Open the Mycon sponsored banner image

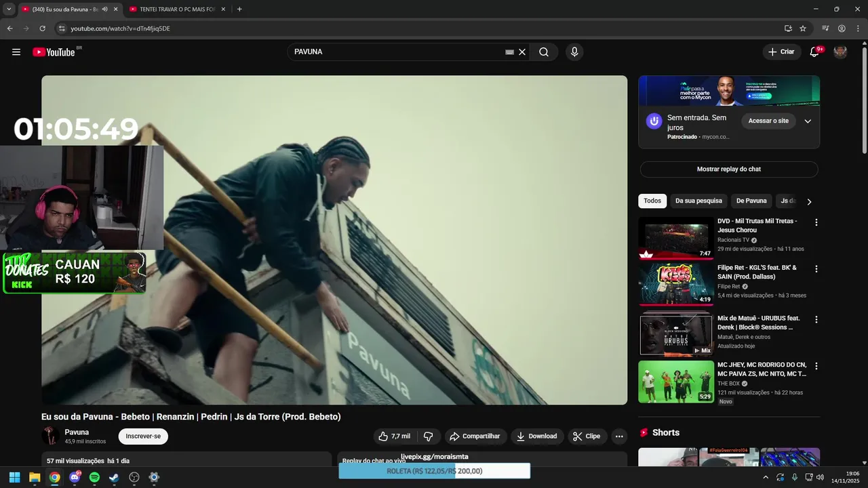(729, 91)
